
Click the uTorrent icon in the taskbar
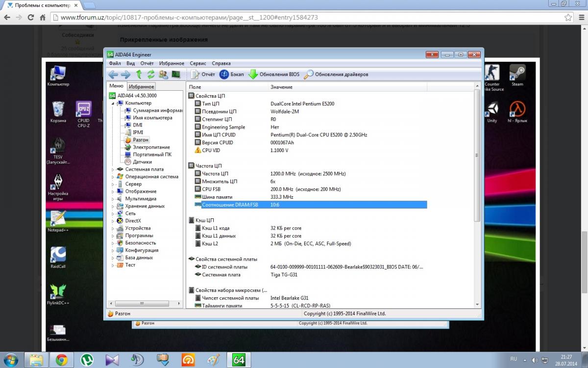coord(87,360)
